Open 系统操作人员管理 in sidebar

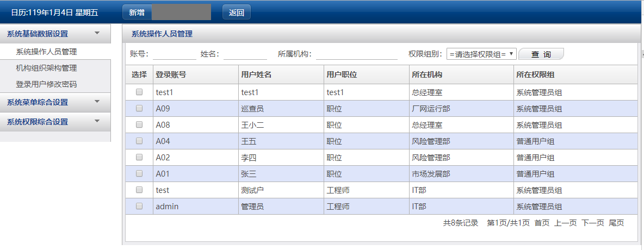point(46,52)
